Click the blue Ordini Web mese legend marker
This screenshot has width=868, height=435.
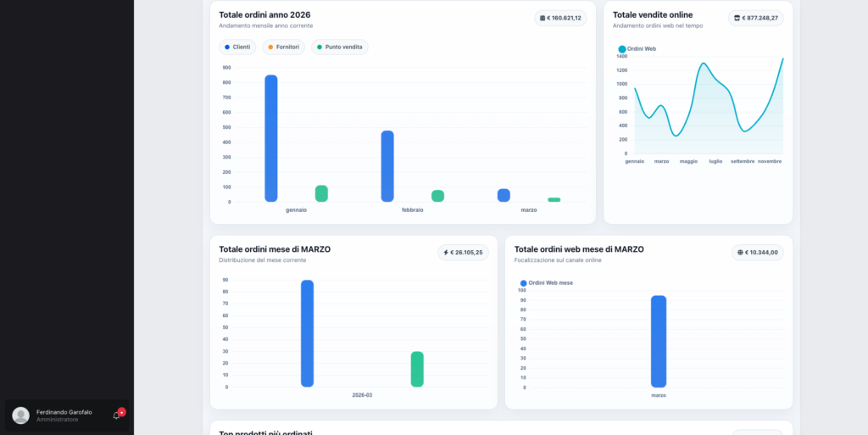click(523, 282)
